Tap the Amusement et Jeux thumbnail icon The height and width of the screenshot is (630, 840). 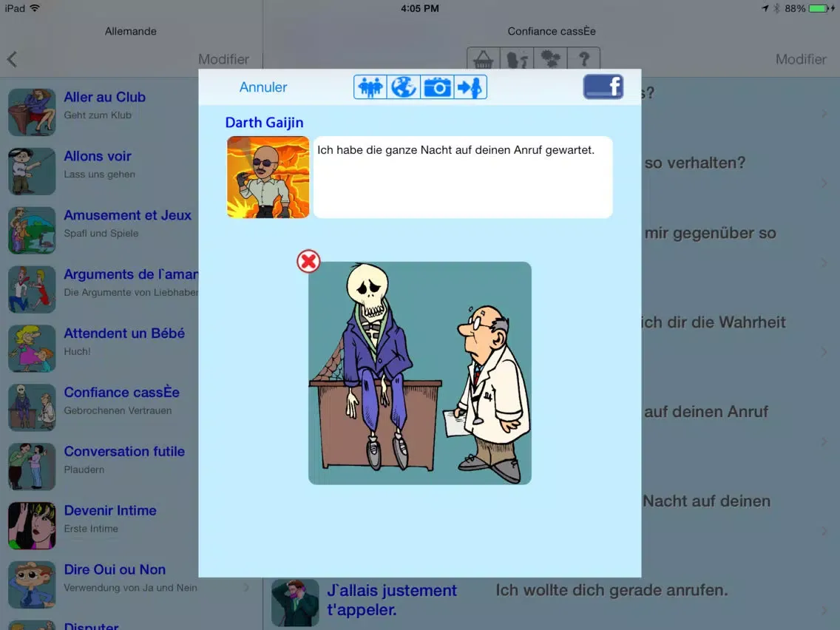[x=32, y=231]
